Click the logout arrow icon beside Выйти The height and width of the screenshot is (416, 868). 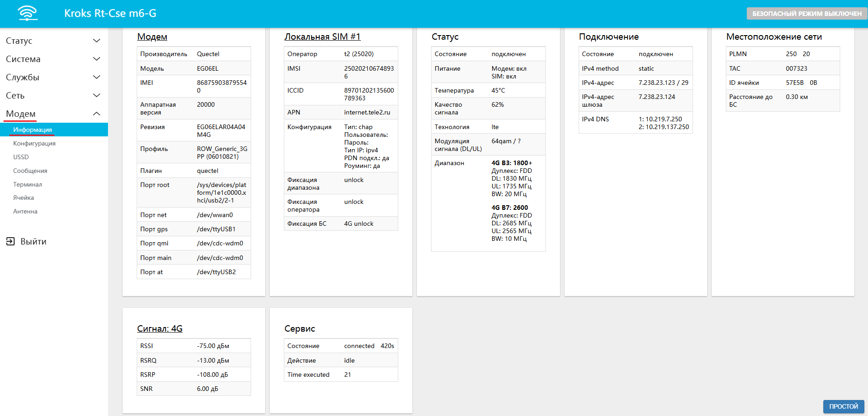(10, 241)
